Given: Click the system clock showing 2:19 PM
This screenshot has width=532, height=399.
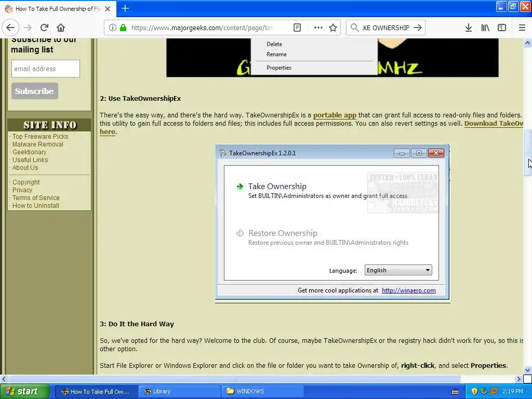Looking at the screenshot, I should tap(513, 391).
